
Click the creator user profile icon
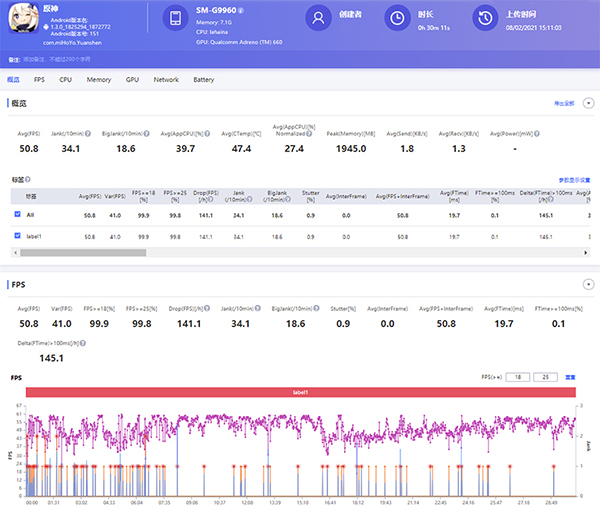coord(318,18)
